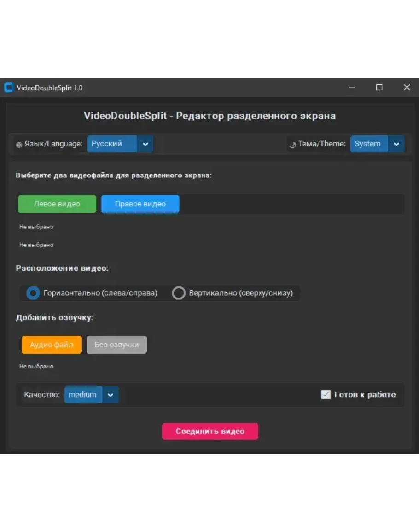Expand the Качество dropdown arrow next to medium
This screenshot has height=532, width=419.
(110, 395)
